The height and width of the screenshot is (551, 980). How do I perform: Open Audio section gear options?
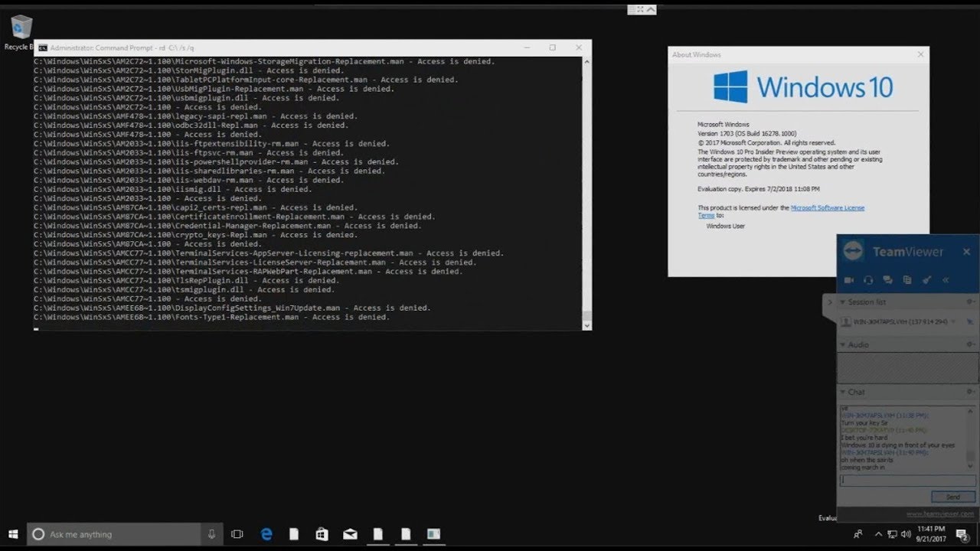point(970,345)
